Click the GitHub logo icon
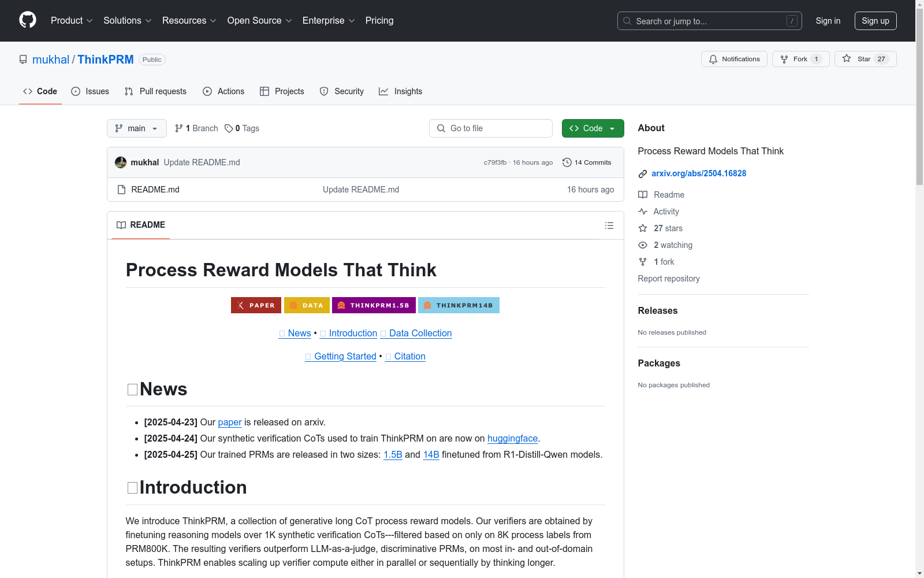The image size is (924, 578). pyautogui.click(x=28, y=20)
